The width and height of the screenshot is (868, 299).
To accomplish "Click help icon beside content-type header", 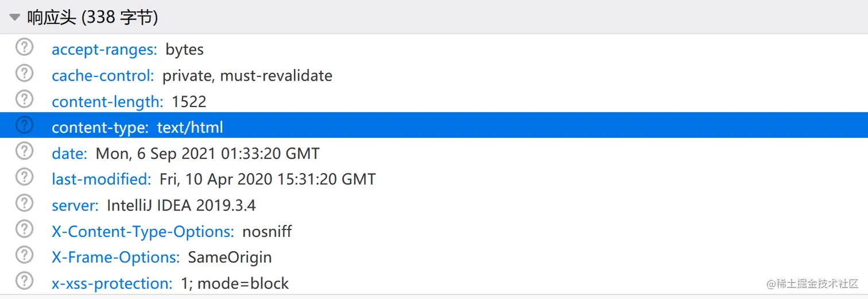I will (x=24, y=125).
